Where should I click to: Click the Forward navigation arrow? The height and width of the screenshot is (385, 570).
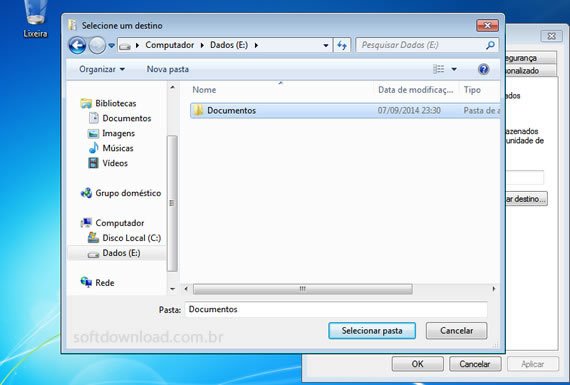pyautogui.click(x=97, y=45)
